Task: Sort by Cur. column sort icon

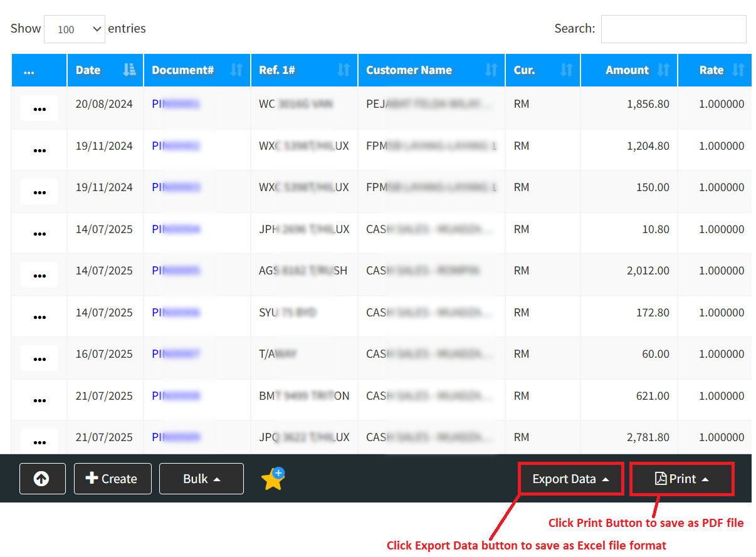Action: click(566, 70)
